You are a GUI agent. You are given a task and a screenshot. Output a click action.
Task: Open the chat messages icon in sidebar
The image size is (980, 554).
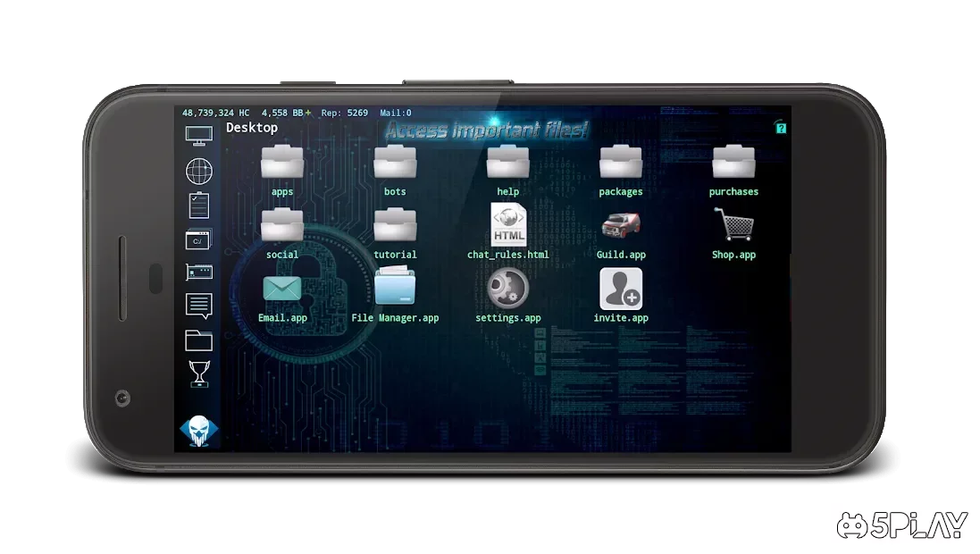(x=198, y=306)
